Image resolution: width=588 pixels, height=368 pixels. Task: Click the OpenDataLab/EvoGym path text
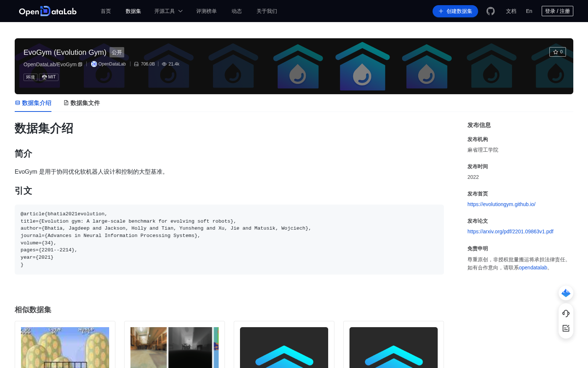(x=50, y=64)
